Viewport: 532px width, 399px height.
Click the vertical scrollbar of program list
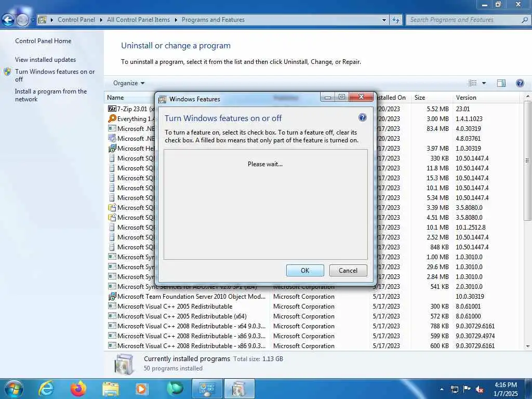pyautogui.click(x=527, y=160)
